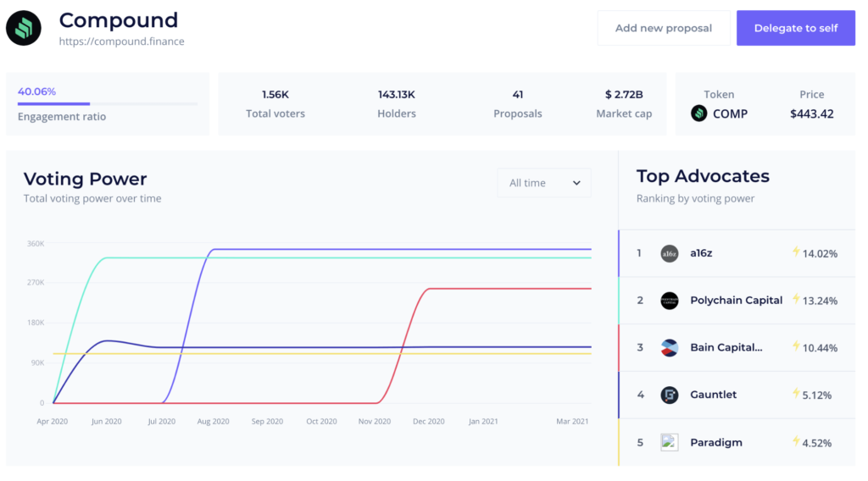
Task: Click lightning icon beside 5.12%
Action: pos(796,393)
